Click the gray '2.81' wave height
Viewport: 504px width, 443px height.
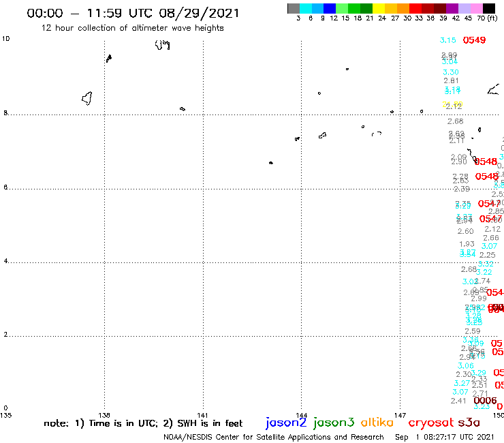pos(451,80)
